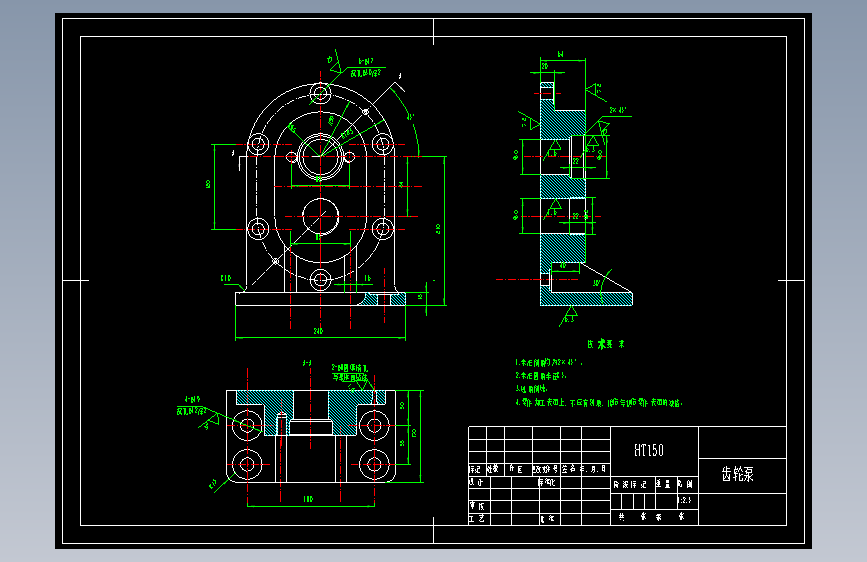Select the 45° angle dimension arc on front view

408,119
